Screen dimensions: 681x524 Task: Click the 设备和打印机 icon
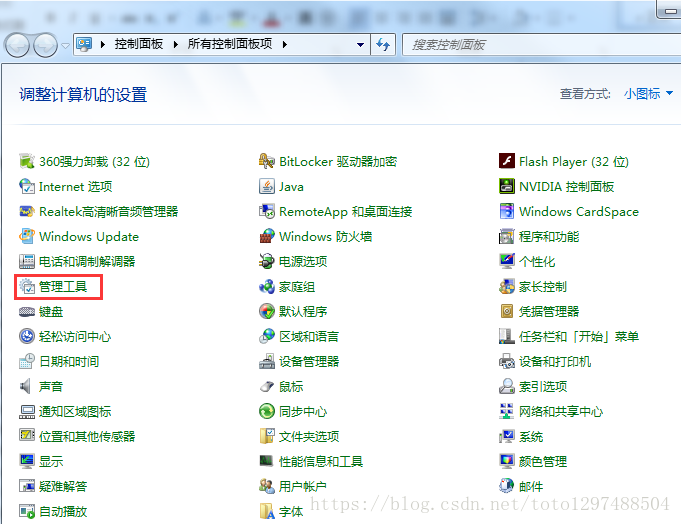(506, 362)
